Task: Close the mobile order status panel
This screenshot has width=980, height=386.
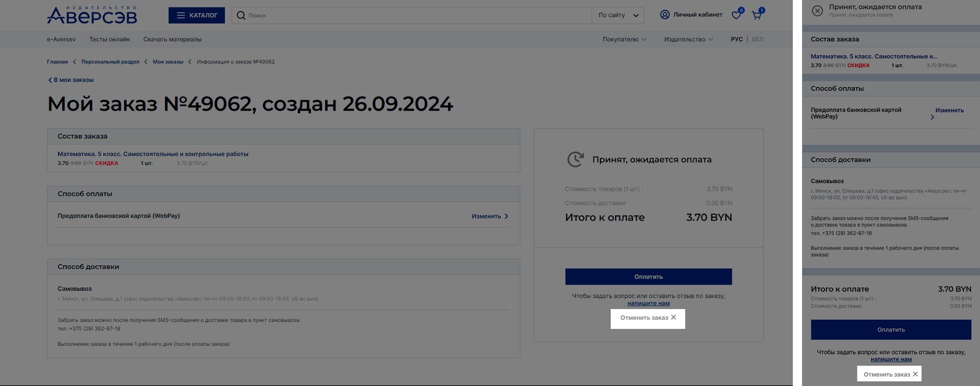Action: pos(817,11)
